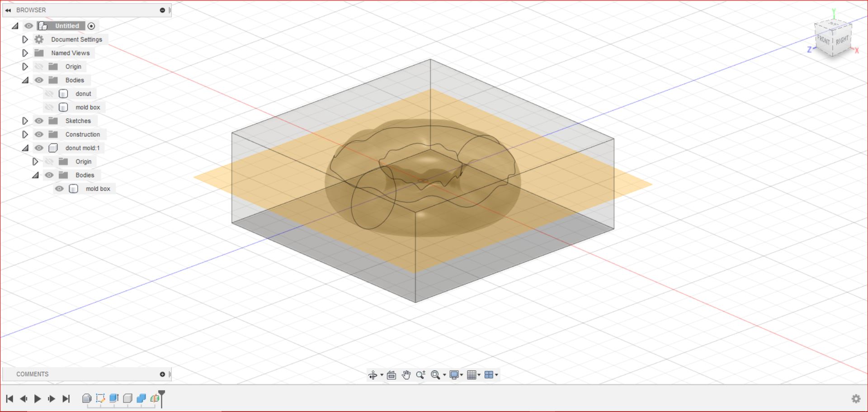Select the second timeline feature with dashed frame
The height and width of the screenshot is (412, 868).
click(100, 398)
